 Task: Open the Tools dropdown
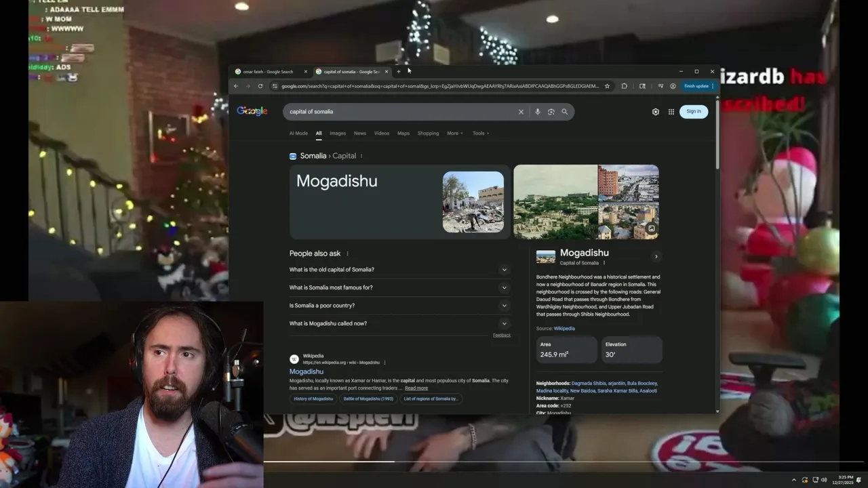(480, 134)
